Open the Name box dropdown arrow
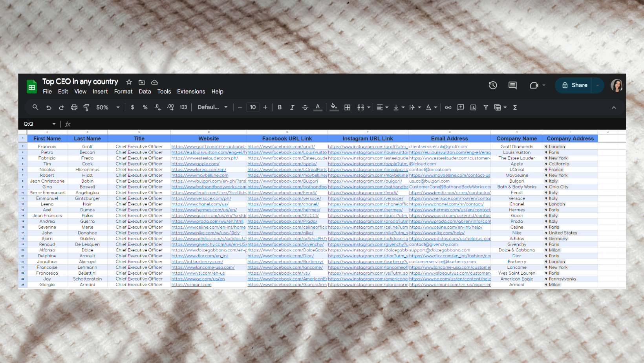The height and width of the screenshot is (363, 644). (x=54, y=124)
